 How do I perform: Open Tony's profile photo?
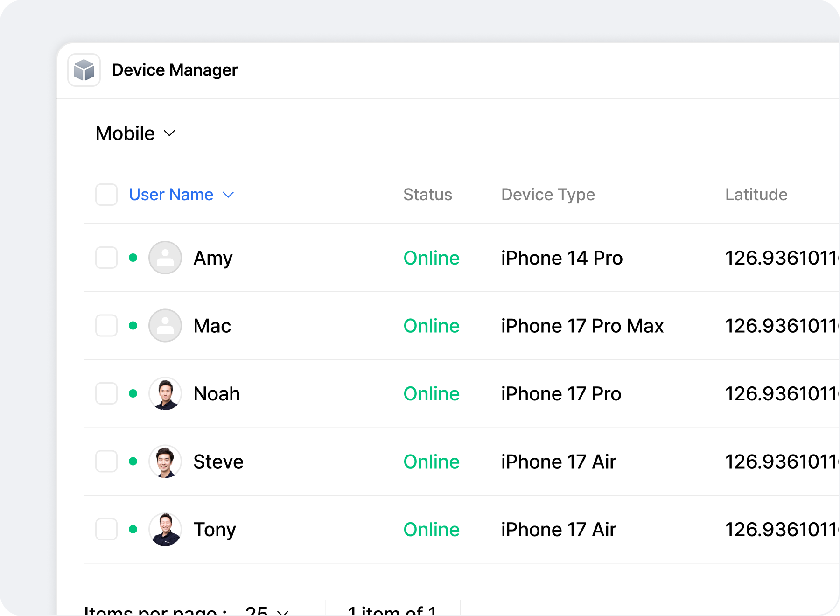point(165,529)
